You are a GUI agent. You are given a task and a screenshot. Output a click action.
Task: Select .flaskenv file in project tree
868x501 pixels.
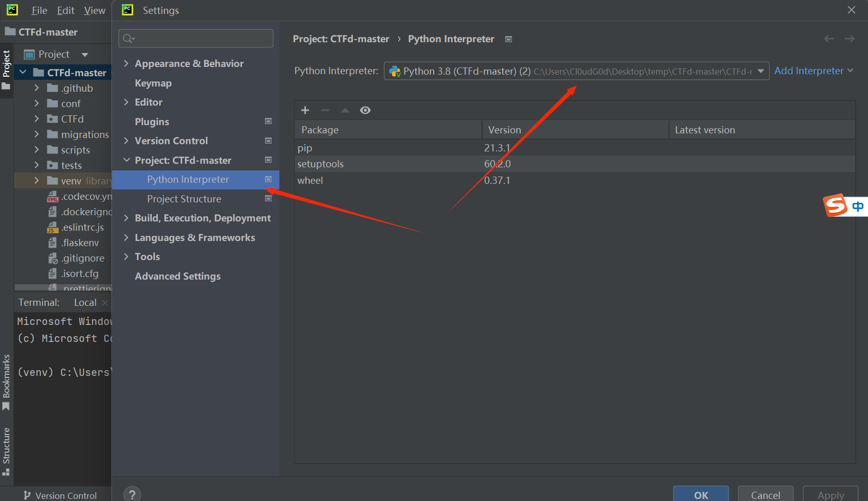[80, 243]
